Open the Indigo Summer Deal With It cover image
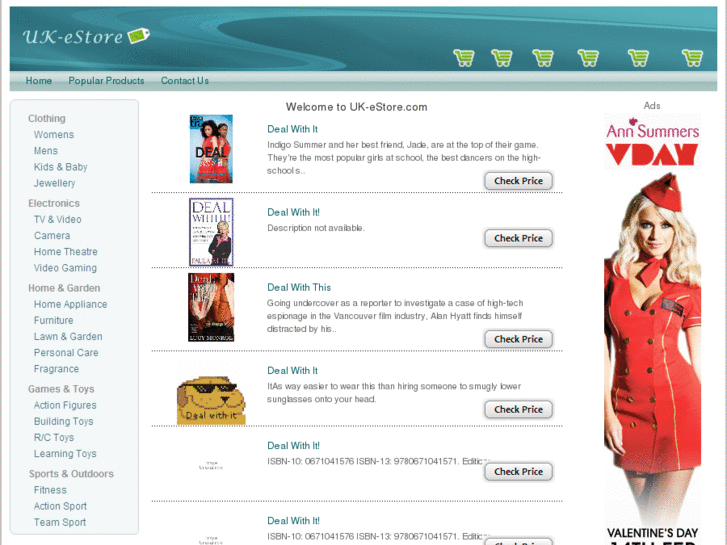The width and height of the screenshot is (727, 545). click(211, 149)
